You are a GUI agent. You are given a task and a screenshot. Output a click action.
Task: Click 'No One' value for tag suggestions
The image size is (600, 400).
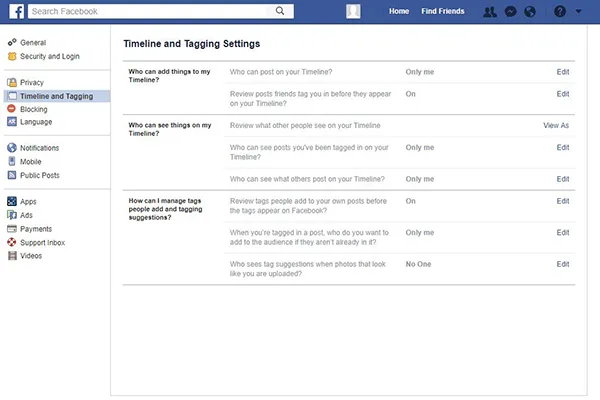(x=418, y=264)
